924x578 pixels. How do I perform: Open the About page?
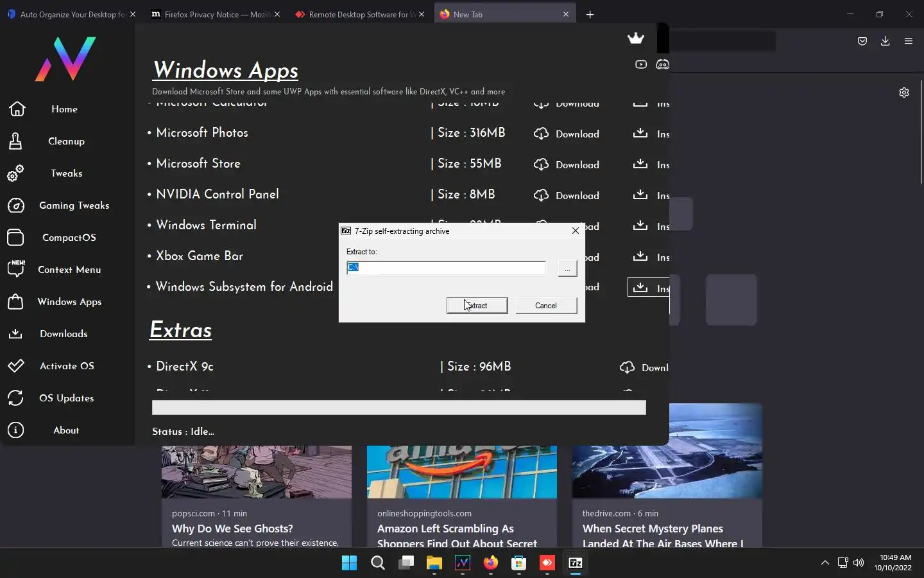pyautogui.click(x=66, y=430)
